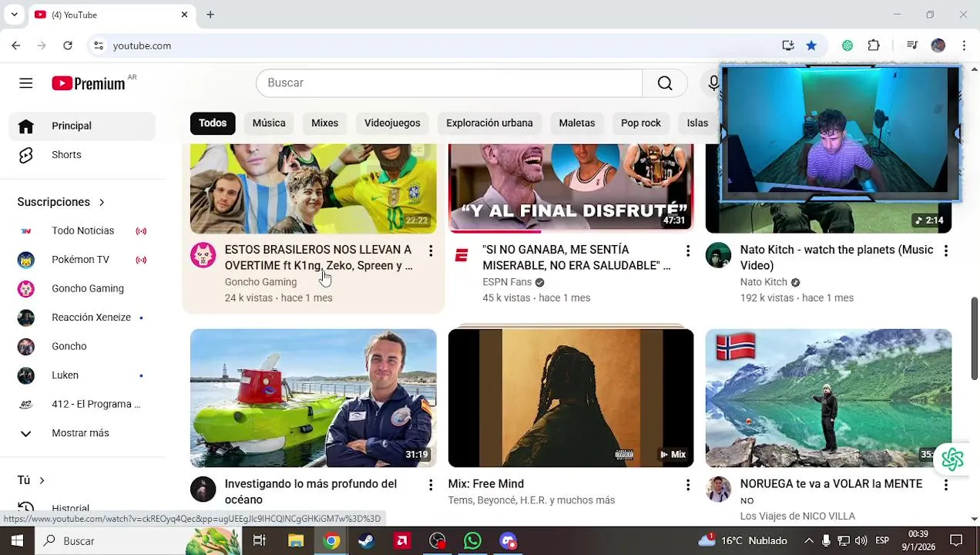Open Chrome profile avatar

pos(938,45)
